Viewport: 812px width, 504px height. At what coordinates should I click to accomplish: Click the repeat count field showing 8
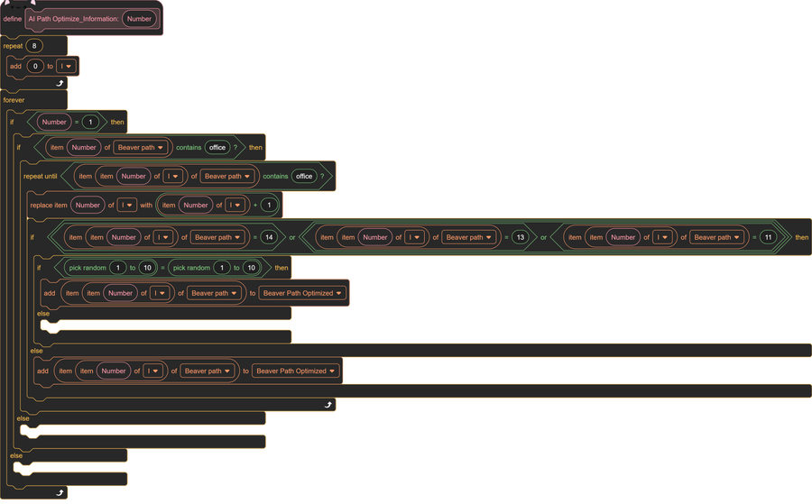click(x=34, y=46)
